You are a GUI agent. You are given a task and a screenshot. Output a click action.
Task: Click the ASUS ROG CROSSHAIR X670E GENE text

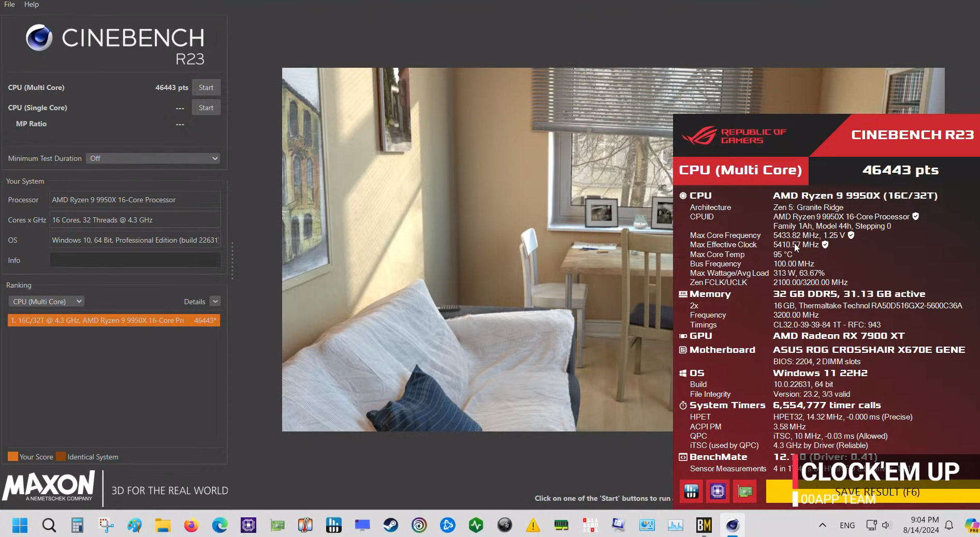[x=869, y=350]
